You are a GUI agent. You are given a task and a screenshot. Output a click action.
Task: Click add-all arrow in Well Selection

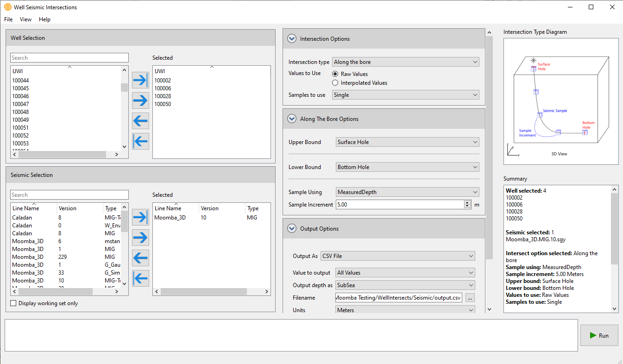click(x=140, y=80)
